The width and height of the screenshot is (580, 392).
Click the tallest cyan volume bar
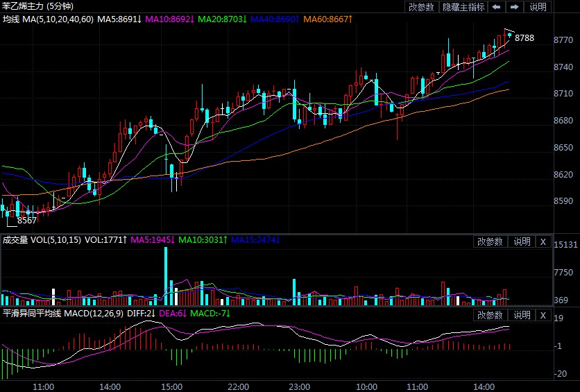tap(166, 275)
